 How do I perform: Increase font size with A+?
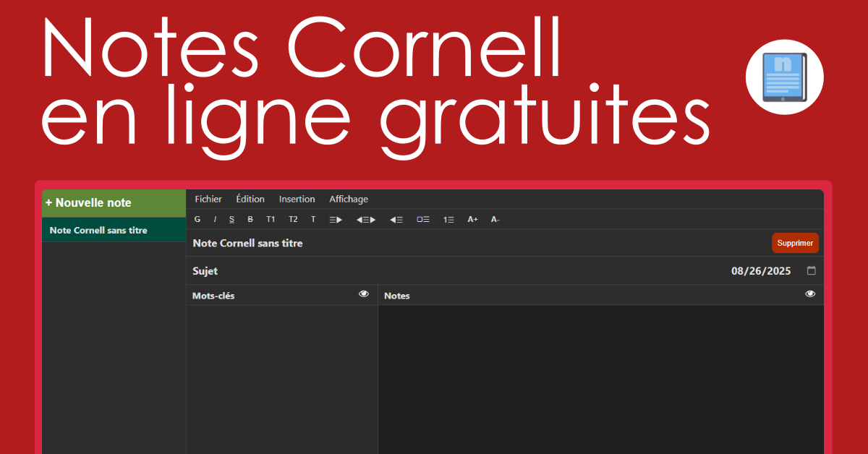(472, 219)
